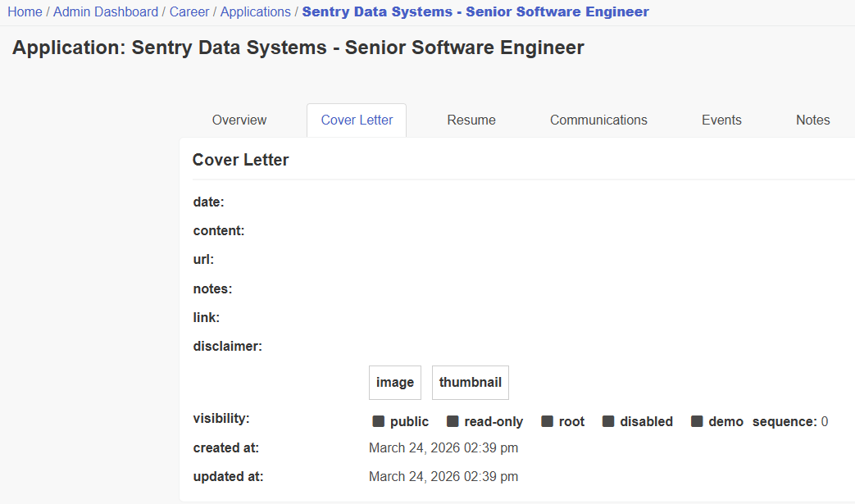Click the created at timestamp
The image size is (855, 504).
[x=443, y=447]
